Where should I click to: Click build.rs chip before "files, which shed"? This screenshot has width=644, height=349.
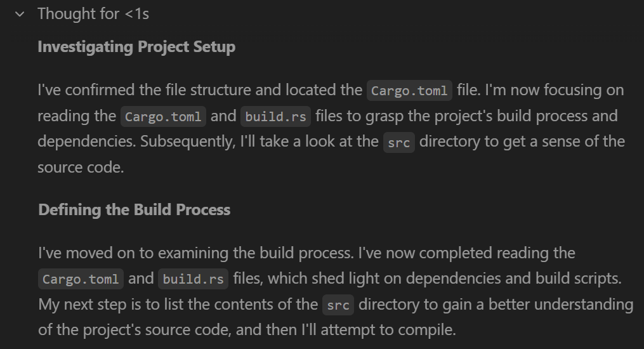193,279
